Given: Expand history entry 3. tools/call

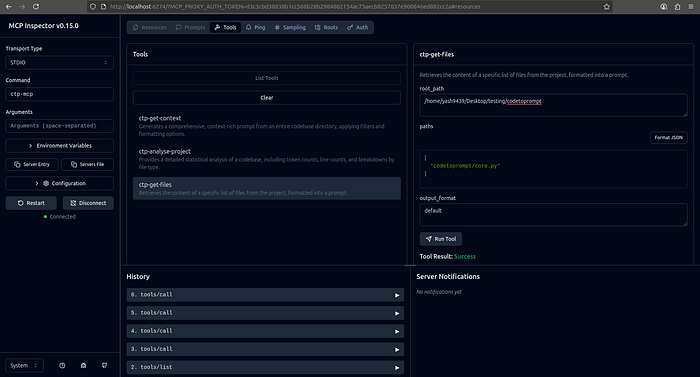Looking at the screenshot, I should (265, 349).
